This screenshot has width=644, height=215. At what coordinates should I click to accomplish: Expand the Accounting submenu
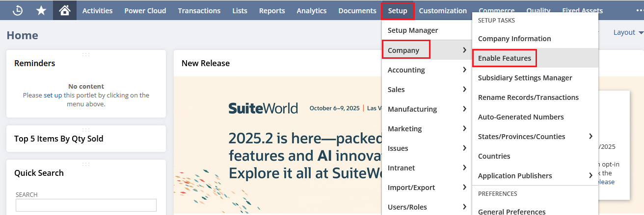(424, 70)
